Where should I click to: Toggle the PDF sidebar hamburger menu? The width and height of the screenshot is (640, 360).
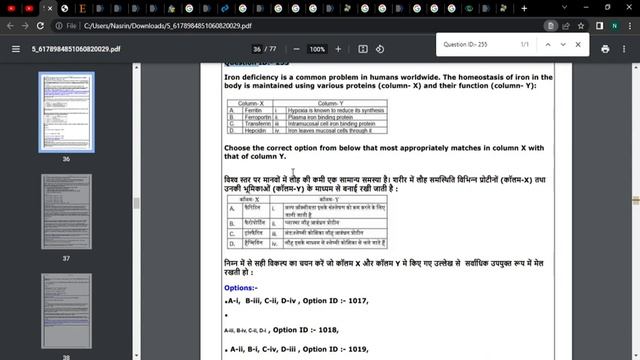[16, 49]
